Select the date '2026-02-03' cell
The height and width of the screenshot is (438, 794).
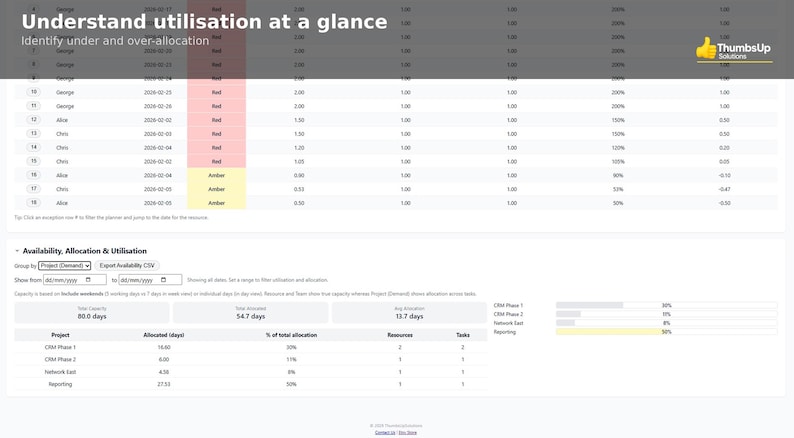[158, 134]
